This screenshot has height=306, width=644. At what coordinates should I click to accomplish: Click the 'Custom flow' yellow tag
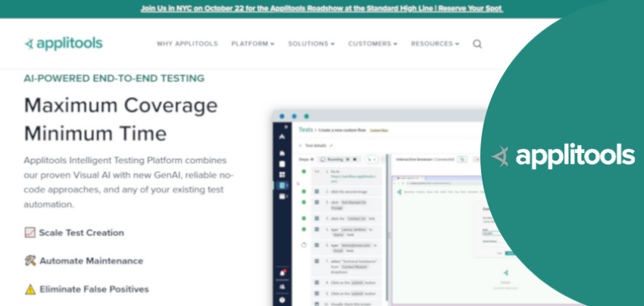click(379, 130)
